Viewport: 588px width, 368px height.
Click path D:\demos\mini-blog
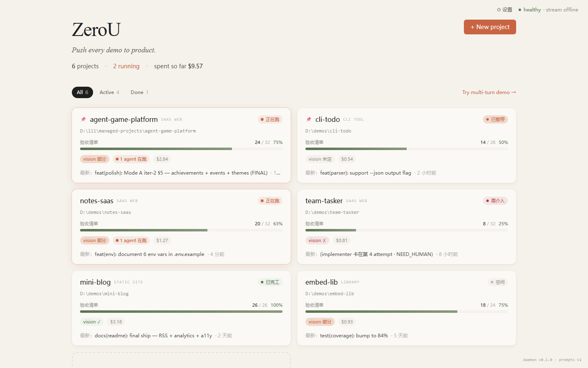104,294
